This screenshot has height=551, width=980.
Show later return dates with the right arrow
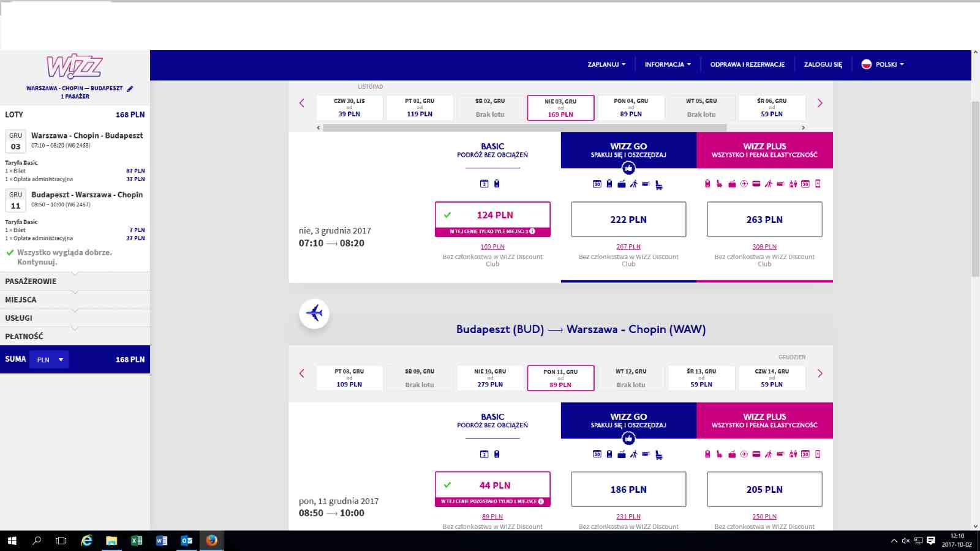click(x=820, y=373)
